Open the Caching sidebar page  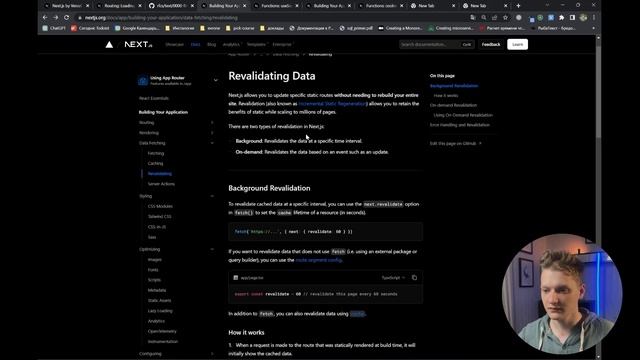tap(156, 163)
